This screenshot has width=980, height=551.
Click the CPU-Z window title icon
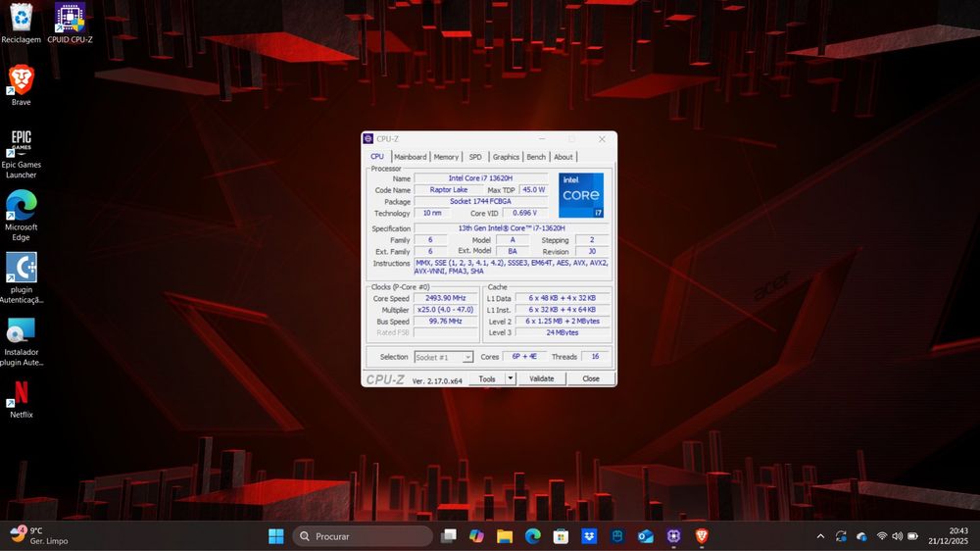[x=368, y=139]
